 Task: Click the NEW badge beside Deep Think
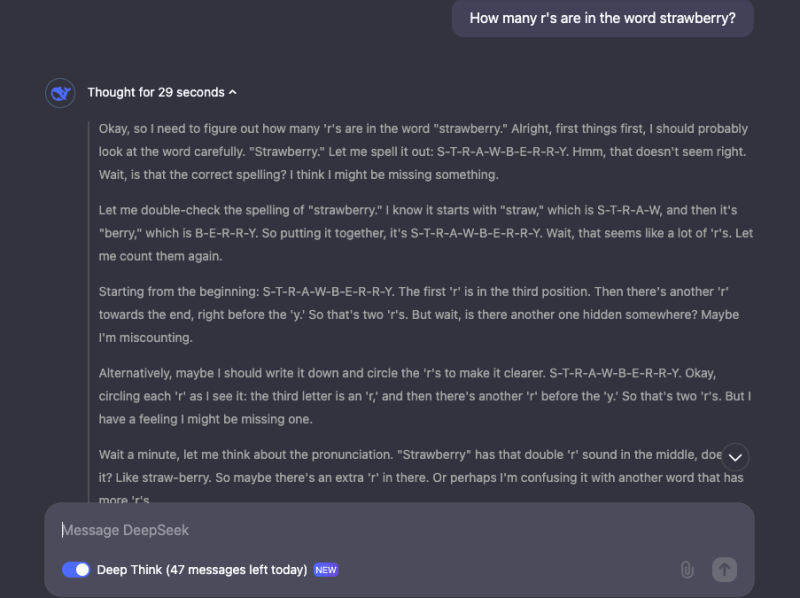tap(326, 570)
